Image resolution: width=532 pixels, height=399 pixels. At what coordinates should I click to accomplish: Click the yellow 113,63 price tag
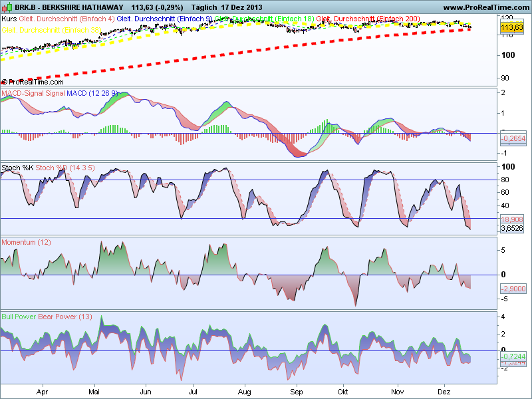[x=512, y=27]
